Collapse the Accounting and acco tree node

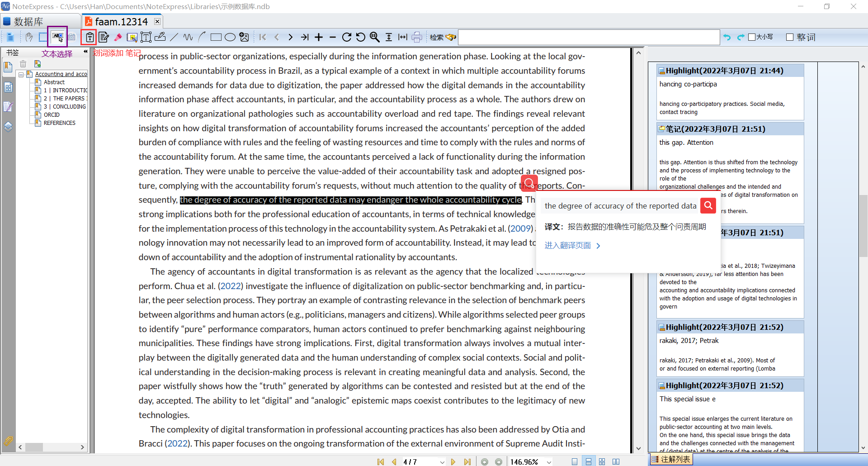coord(21,74)
